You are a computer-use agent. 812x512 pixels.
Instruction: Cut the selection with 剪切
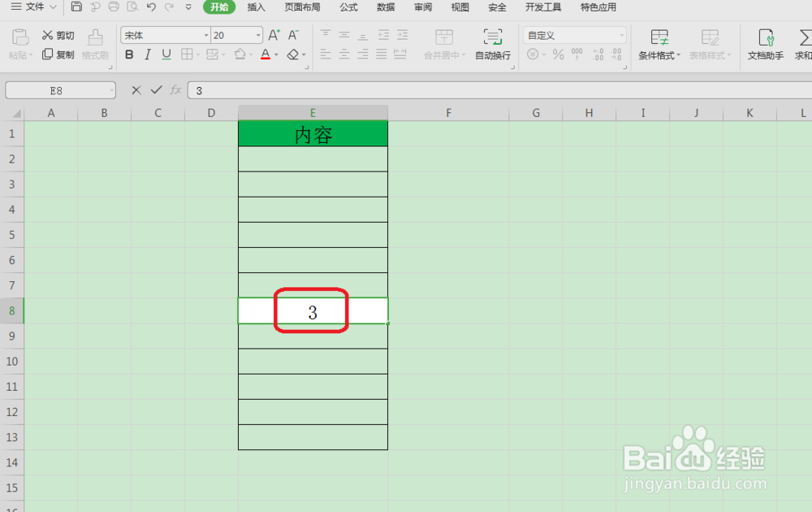58,35
